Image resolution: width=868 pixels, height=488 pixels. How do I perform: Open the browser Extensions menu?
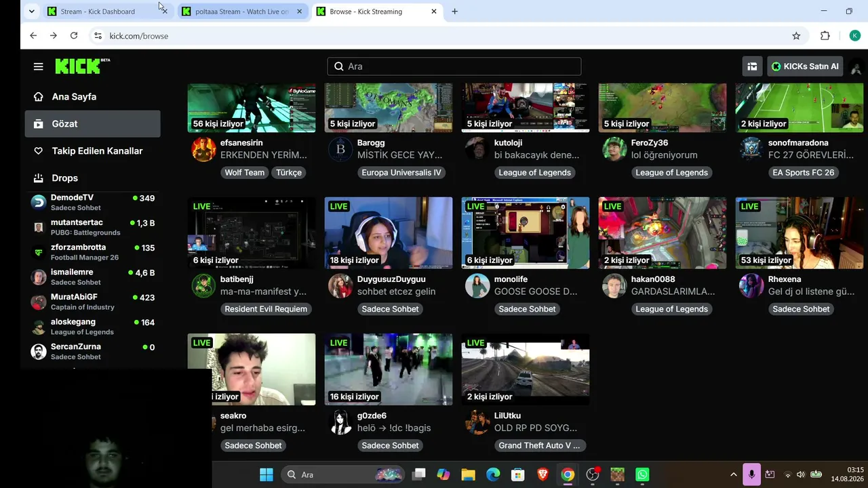click(825, 36)
